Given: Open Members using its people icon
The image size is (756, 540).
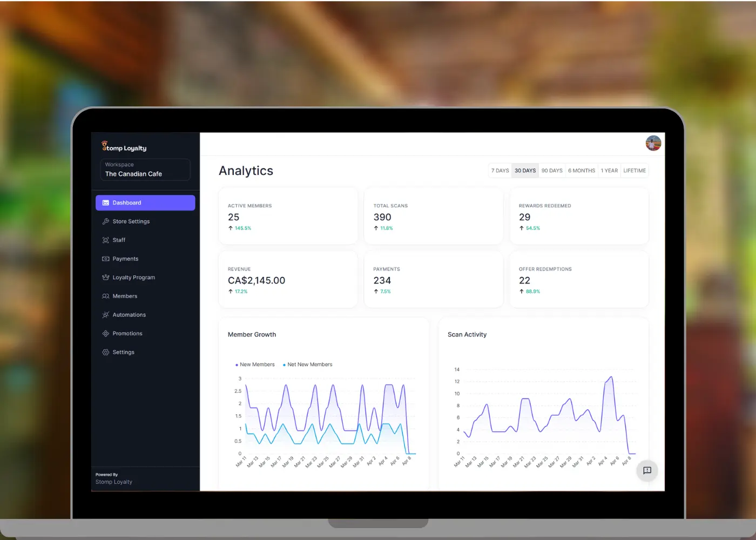Looking at the screenshot, I should click(x=105, y=296).
